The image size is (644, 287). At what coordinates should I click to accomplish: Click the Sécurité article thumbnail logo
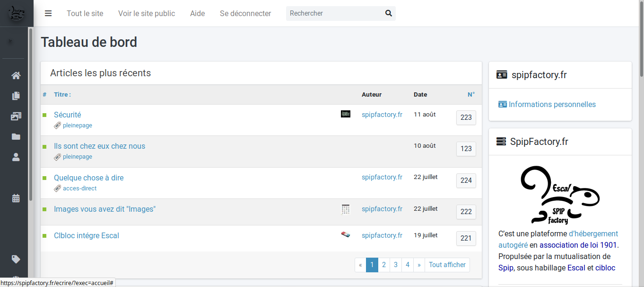tap(346, 114)
